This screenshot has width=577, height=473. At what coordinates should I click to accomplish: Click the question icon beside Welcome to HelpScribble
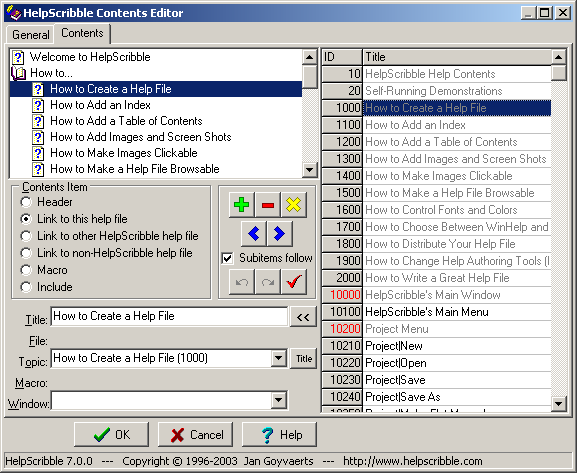tap(18, 57)
